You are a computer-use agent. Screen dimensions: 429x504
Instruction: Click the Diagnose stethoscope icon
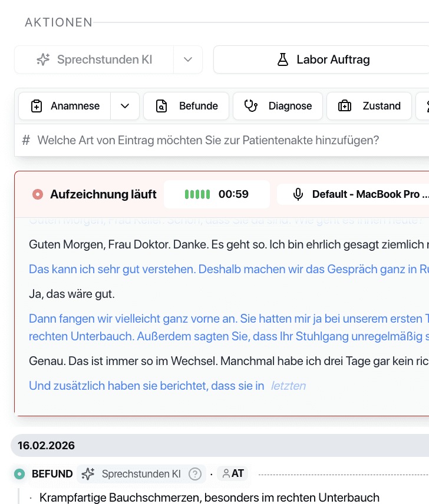click(251, 106)
